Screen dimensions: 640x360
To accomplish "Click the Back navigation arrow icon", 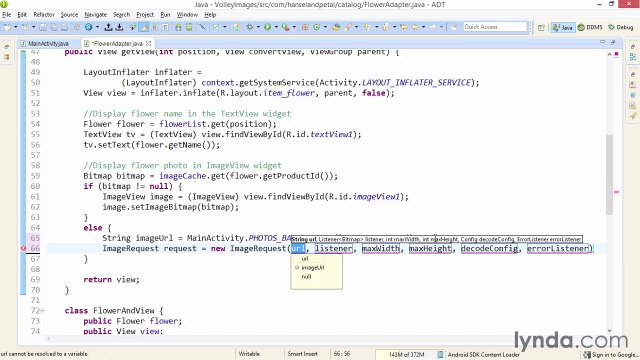I will click(x=415, y=27).
